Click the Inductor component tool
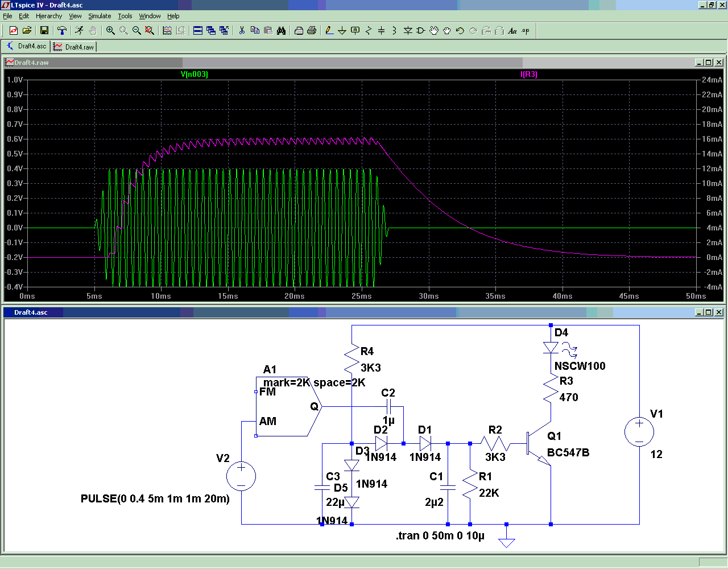Image resolution: width=728 pixels, height=569 pixels. click(394, 31)
